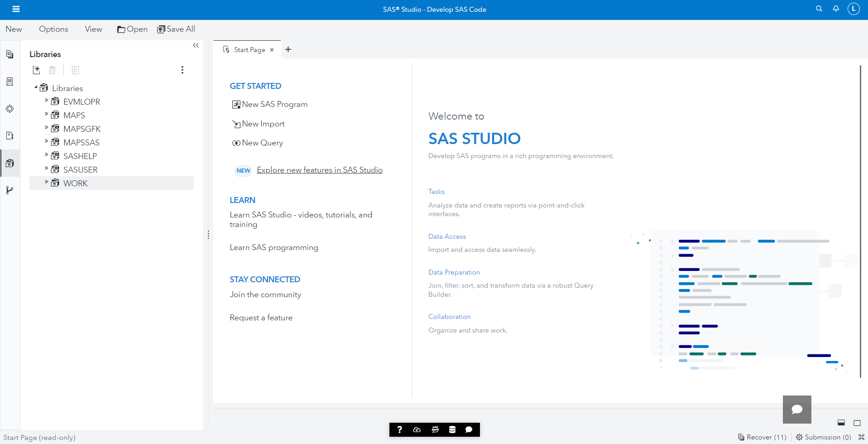Open New SAS Program under Get Started

[274, 104]
